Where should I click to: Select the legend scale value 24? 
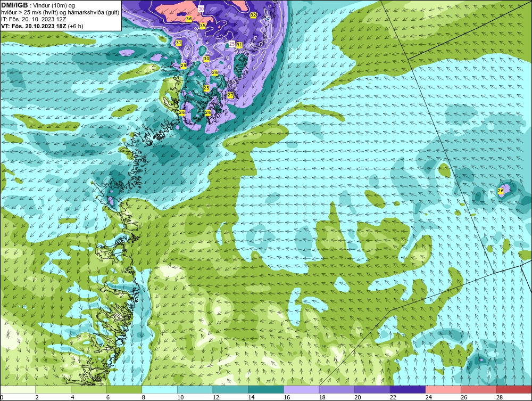[428, 397]
